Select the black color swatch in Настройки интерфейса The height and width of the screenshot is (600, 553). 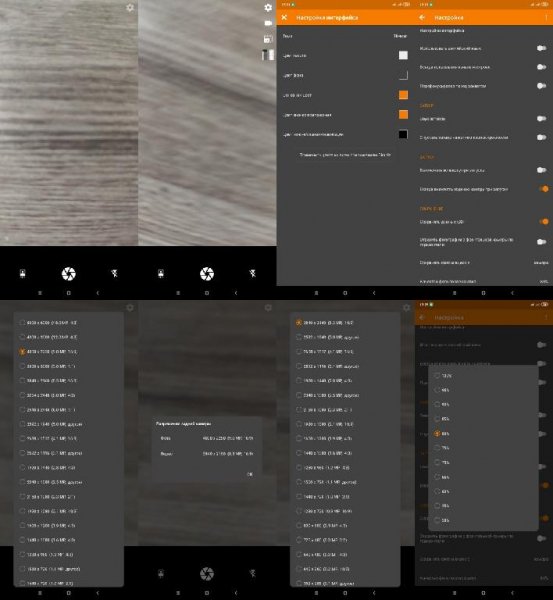point(403,134)
